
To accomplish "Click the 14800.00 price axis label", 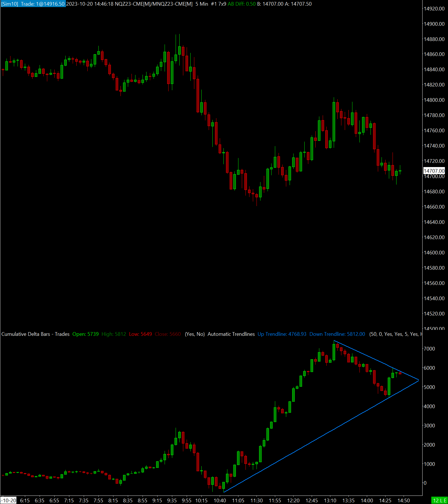I will point(434,100).
